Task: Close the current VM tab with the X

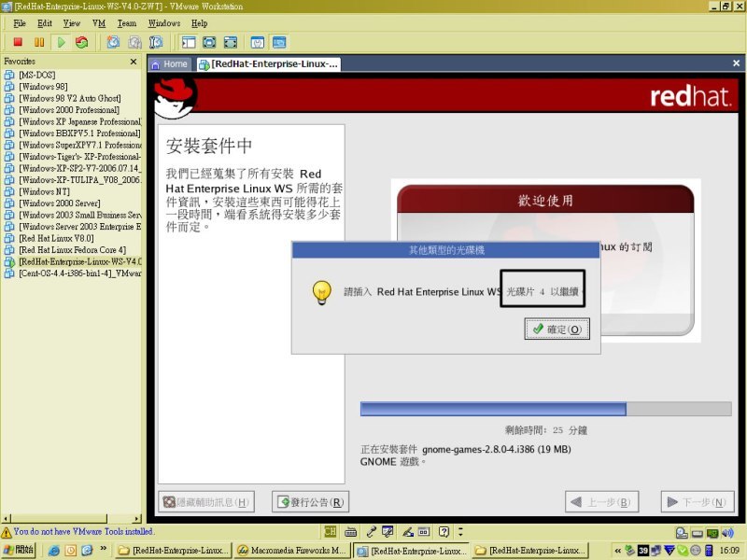Action: [x=736, y=63]
